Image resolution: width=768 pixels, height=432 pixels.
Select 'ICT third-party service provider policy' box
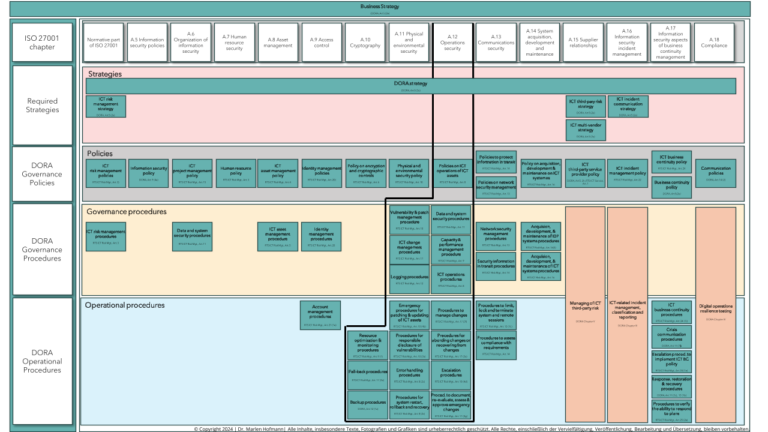585,173
